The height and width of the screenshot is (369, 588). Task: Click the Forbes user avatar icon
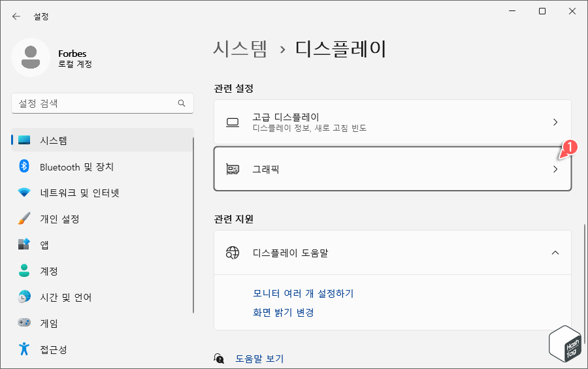pos(30,57)
